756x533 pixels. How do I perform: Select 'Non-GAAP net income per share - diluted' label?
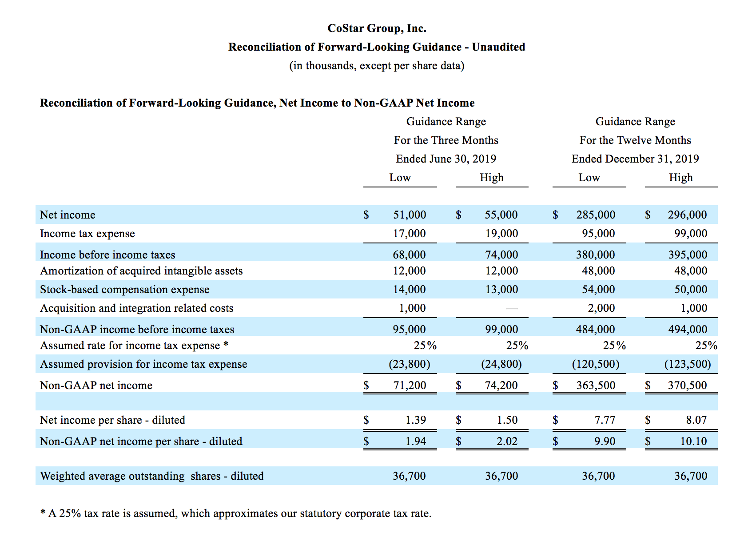141,442
